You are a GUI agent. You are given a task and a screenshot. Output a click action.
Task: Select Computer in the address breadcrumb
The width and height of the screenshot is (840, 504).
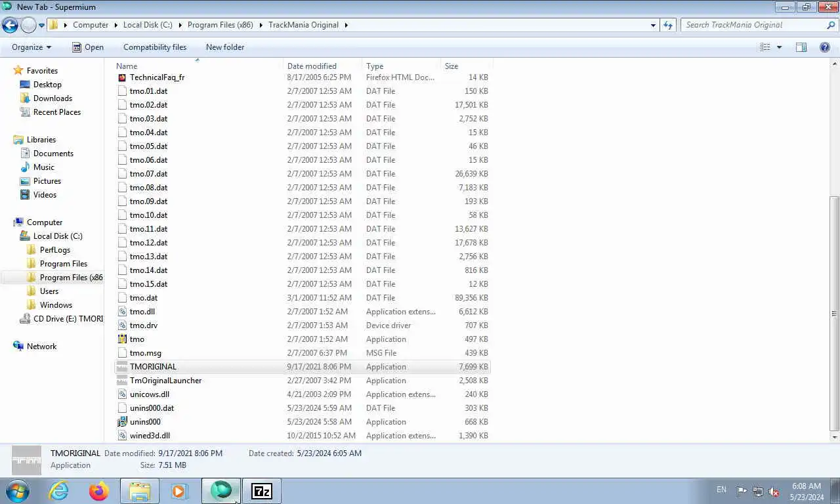tap(91, 25)
